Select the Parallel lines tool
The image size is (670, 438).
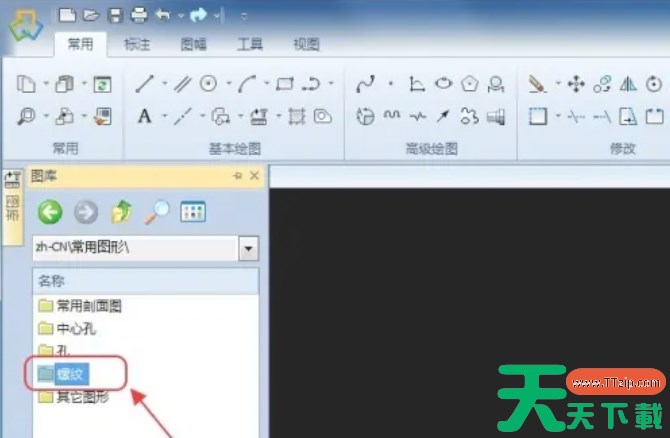click(182, 83)
